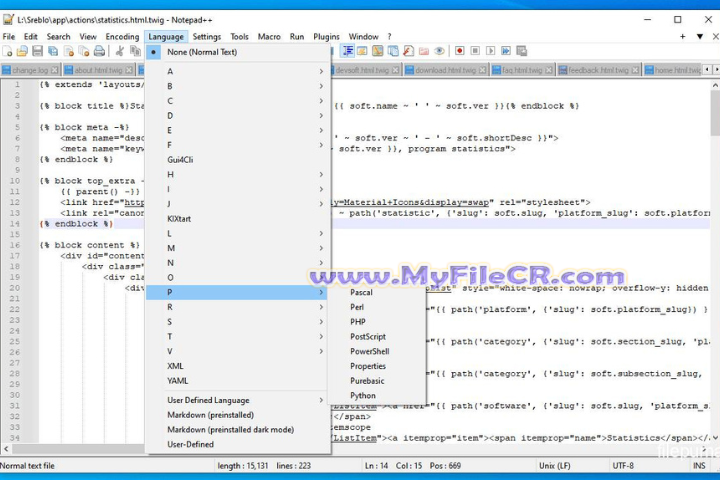The width and height of the screenshot is (720, 480).
Task: Click Save recorded macro icon
Action: 521,51
